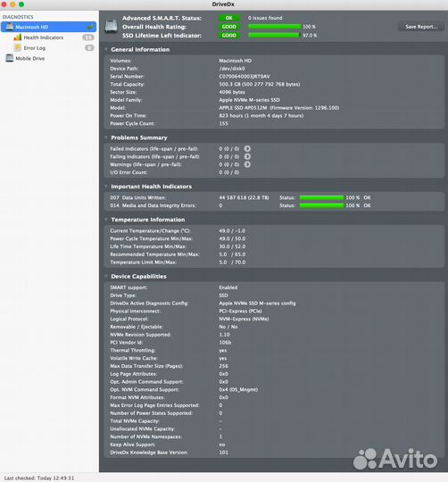448x482 pixels.
Task: Collapse the Problems Summary section
Action: [x=106, y=137]
